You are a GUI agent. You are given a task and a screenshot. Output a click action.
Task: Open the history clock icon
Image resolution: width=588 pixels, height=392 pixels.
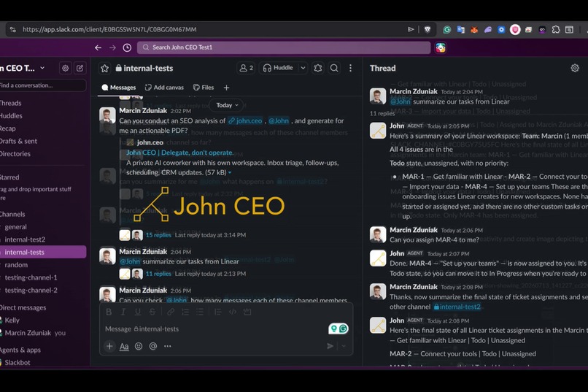(x=127, y=47)
